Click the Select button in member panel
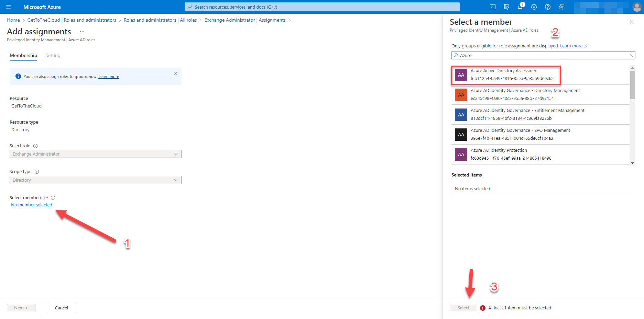 click(x=463, y=308)
